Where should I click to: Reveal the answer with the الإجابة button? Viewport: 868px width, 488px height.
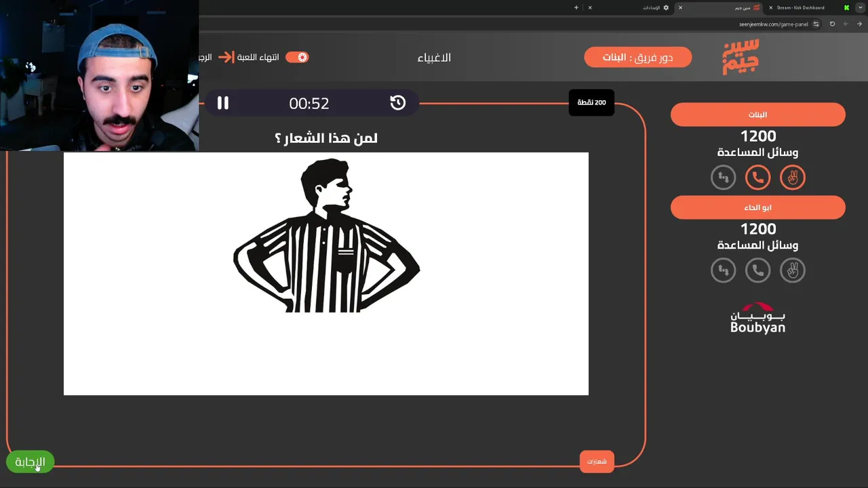click(x=30, y=462)
